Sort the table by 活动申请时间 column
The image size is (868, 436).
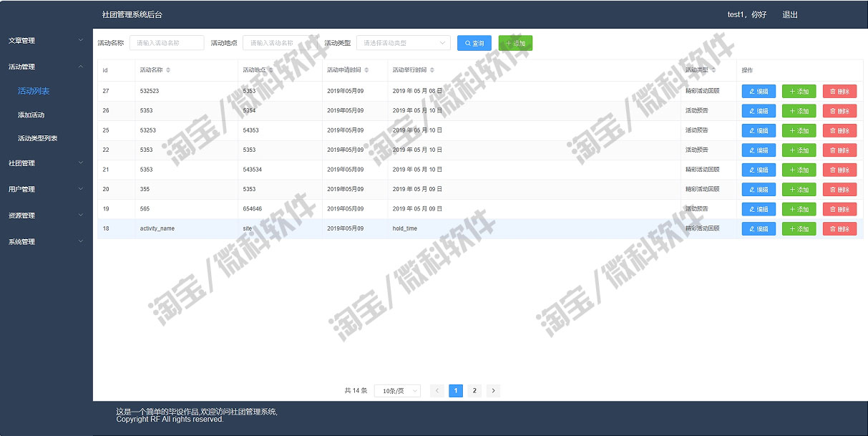366,70
